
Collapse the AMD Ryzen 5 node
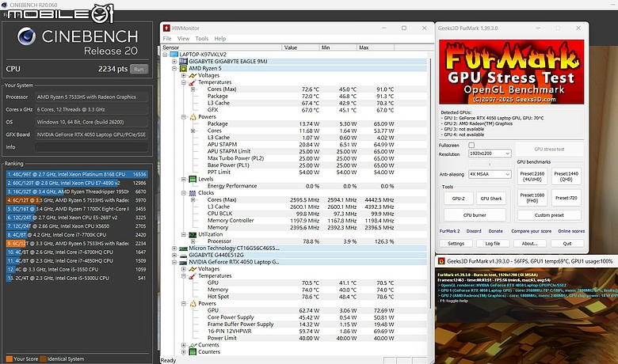point(174,69)
